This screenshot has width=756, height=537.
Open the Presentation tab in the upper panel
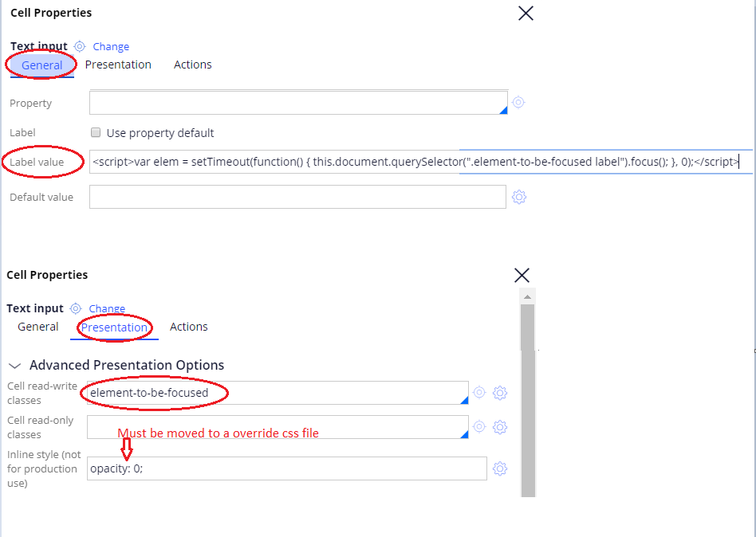(x=118, y=65)
